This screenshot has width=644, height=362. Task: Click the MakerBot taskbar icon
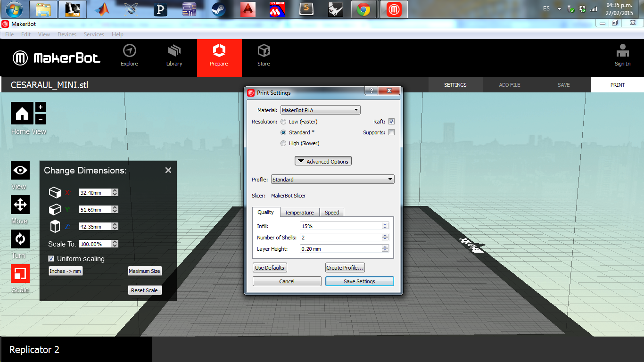click(394, 9)
